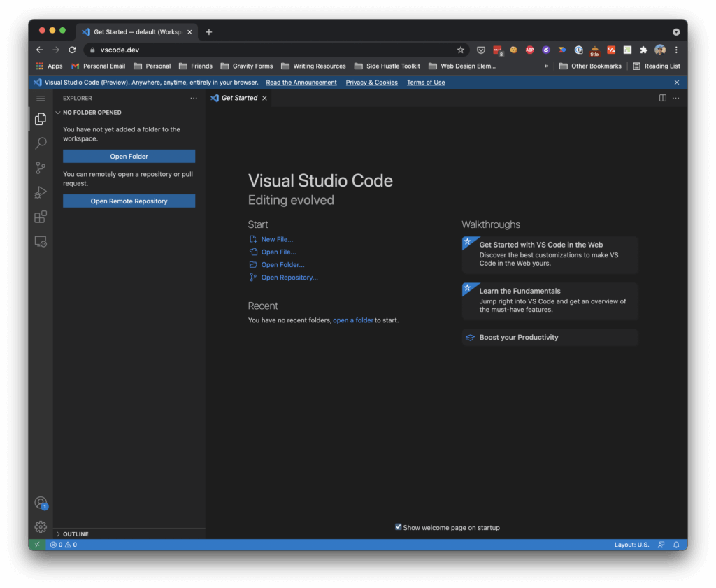Image resolution: width=716 pixels, height=588 pixels.
Task: Open the Chrome profile avatar
Action: (660, 50)
